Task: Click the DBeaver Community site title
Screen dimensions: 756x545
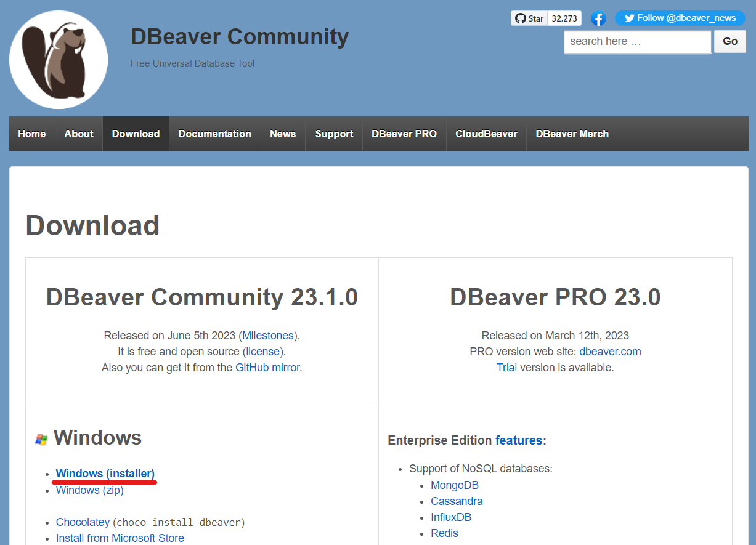Action: pos(240,36)
